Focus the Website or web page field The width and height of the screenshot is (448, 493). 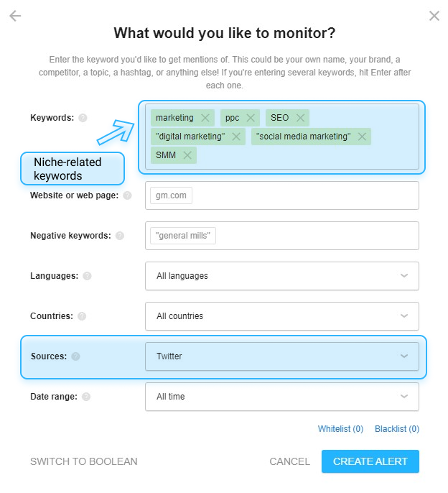pyautogui.click(x=282, y=195)
